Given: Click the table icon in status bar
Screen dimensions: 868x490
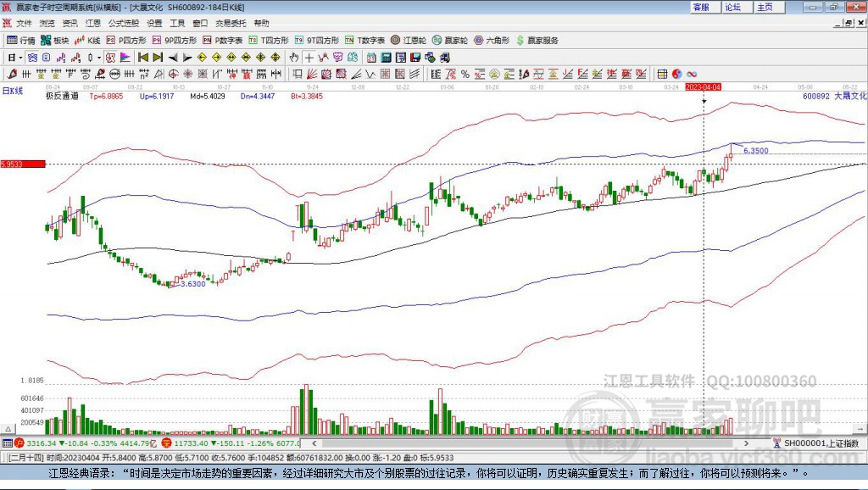Looking at the screenshot, I should click(7, 443).
